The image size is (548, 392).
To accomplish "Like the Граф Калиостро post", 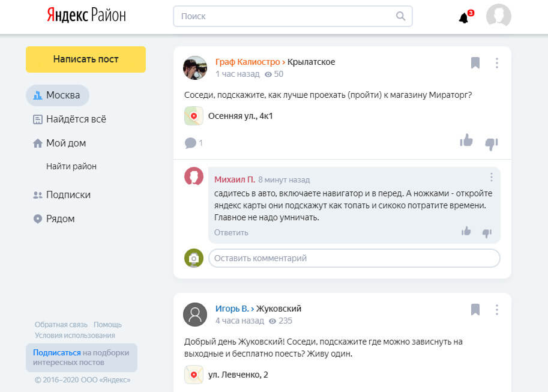I will tap(466, 141).
